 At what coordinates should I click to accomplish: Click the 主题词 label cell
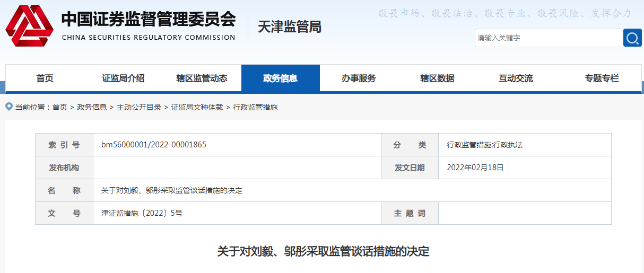point(410,213)
